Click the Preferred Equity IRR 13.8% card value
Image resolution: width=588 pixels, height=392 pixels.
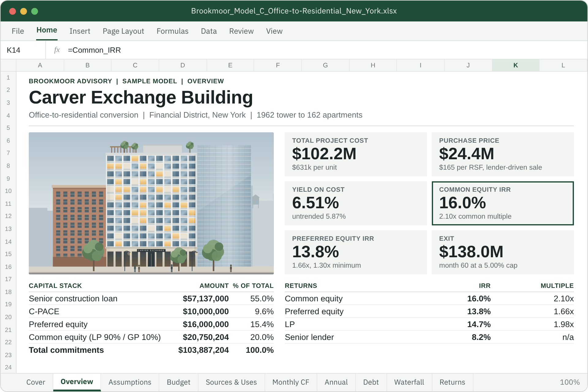point(315,252)
